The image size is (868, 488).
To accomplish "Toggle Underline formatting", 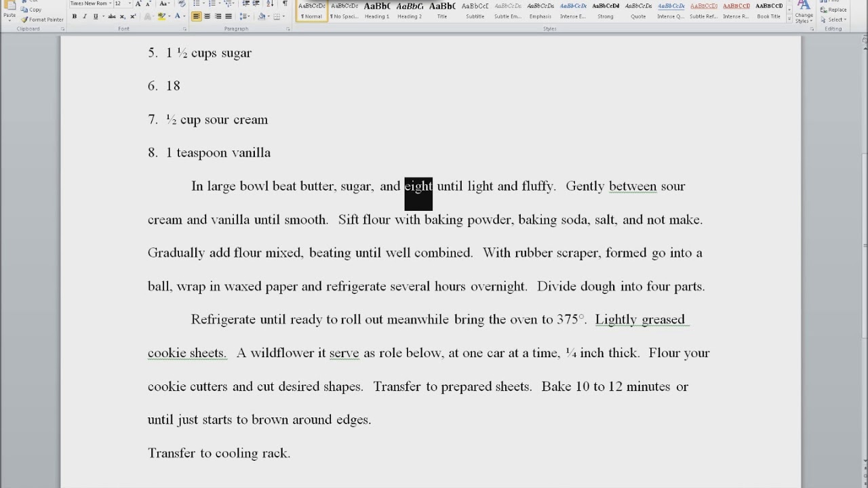I will pyautogui.click(x=95, y=16).
